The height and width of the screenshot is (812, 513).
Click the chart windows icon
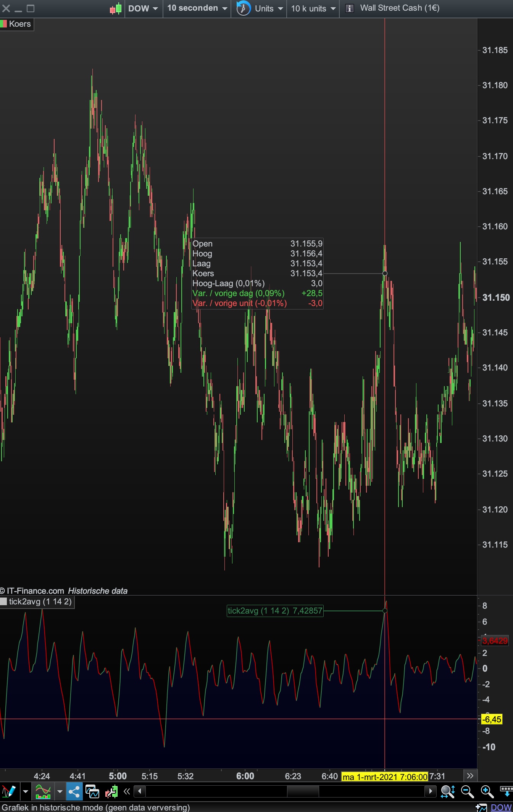point(92,791)
